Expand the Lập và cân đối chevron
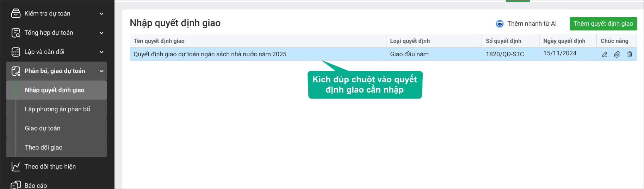 (x=101, y=52)
